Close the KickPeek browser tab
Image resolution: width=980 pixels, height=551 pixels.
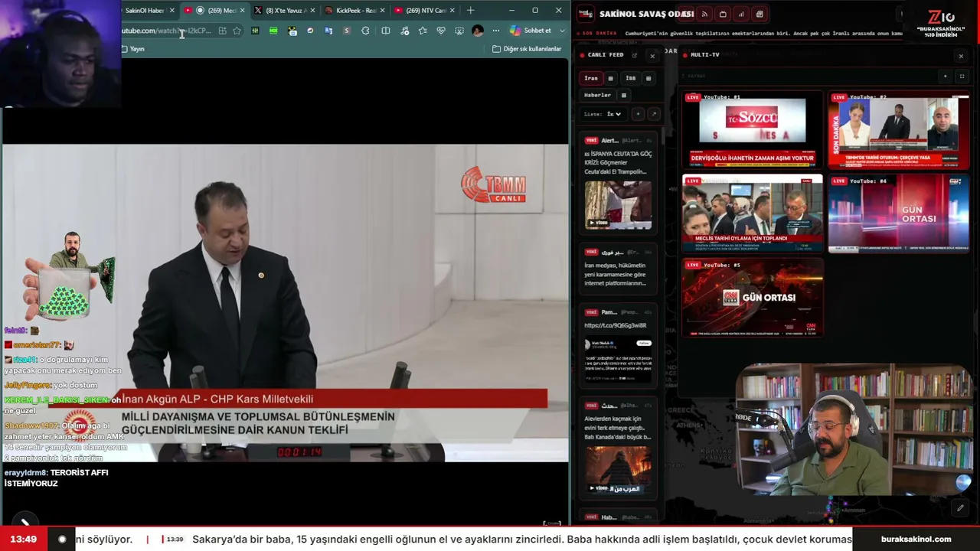[x=382, y=11]
